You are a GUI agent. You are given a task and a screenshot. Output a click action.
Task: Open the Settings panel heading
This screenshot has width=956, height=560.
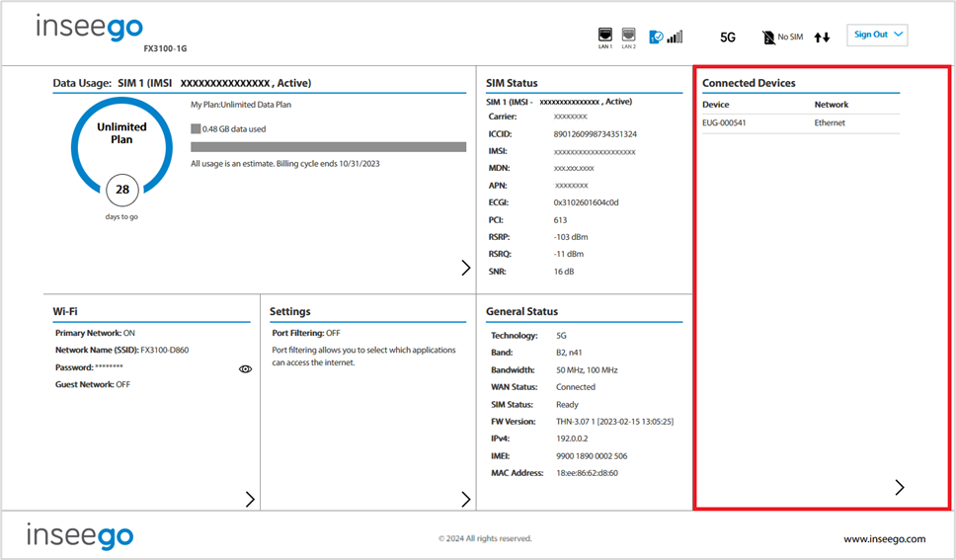click(x=289, y=311)
